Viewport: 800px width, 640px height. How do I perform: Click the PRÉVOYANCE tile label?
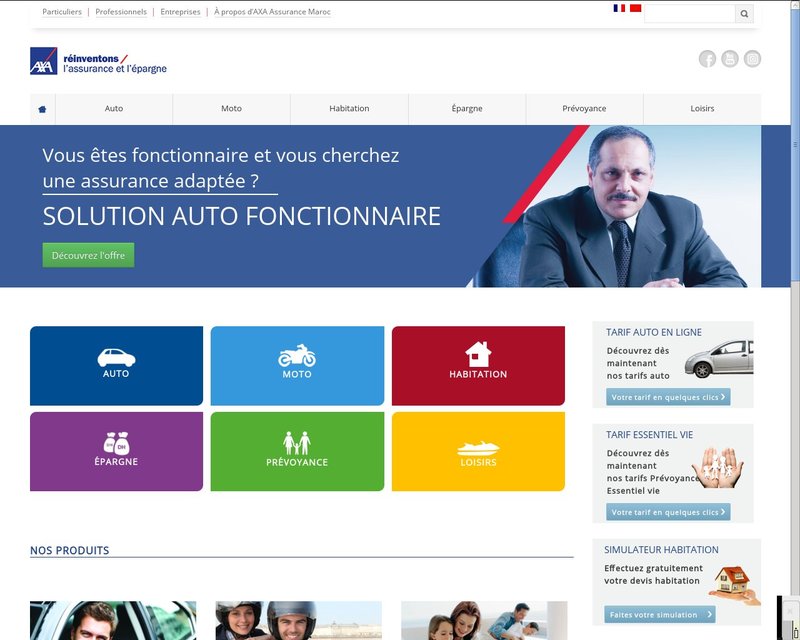tap(297, 462)
